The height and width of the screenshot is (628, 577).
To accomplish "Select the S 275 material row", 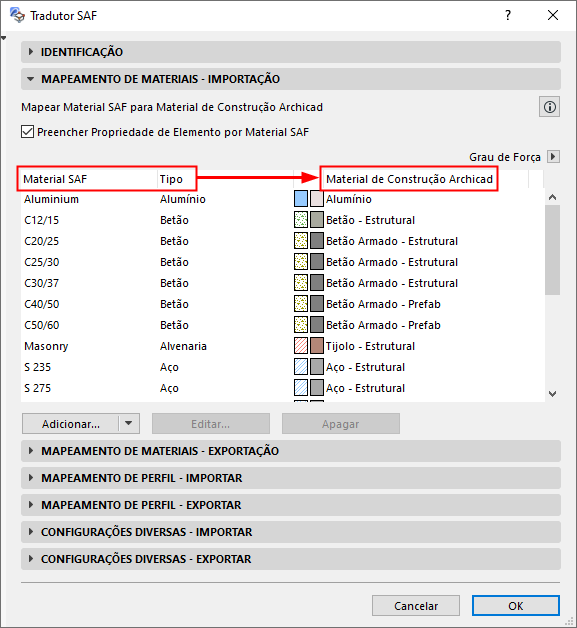I will point(283,388).
